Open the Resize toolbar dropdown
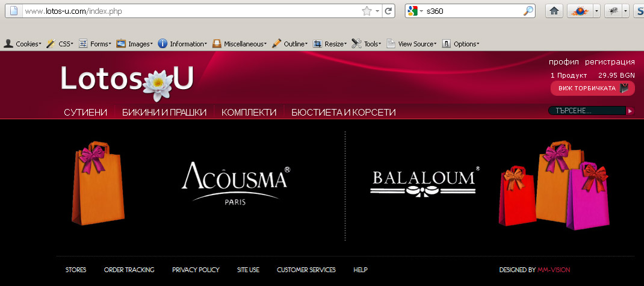This screenshot has width=644, height=286. (330, 43)
